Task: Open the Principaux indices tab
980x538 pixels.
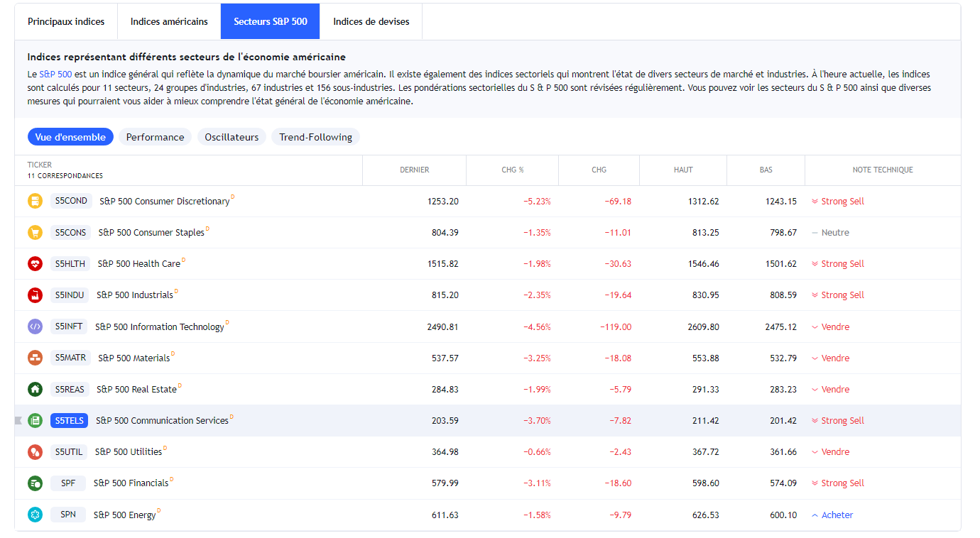Action: coord(66,22)
